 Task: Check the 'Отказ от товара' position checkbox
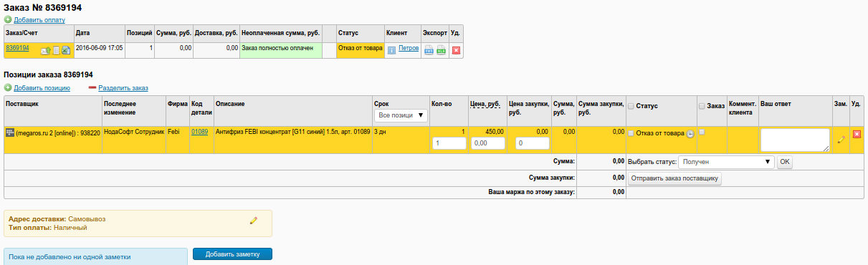pos(631,133)
